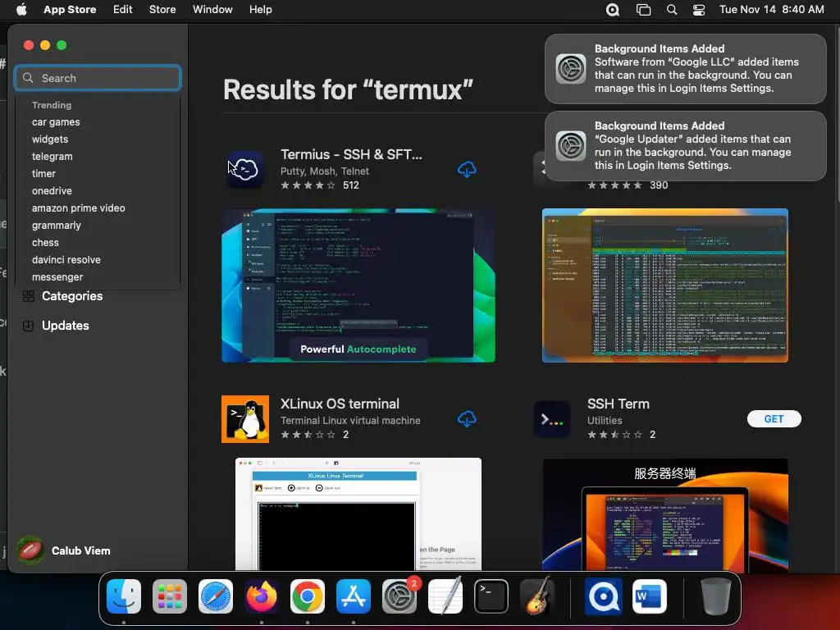Open Finder from the Dock
The image size is (840, 630).
point(124,596)
